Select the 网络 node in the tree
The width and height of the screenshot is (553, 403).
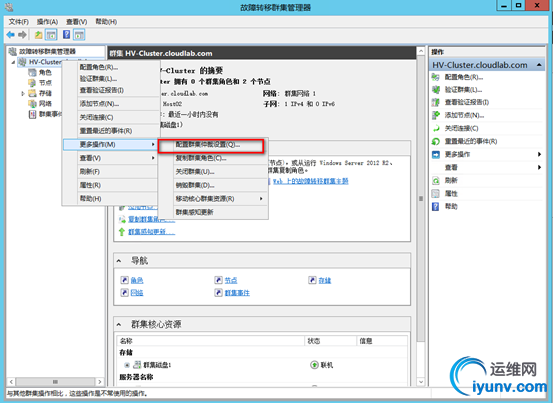45,103
